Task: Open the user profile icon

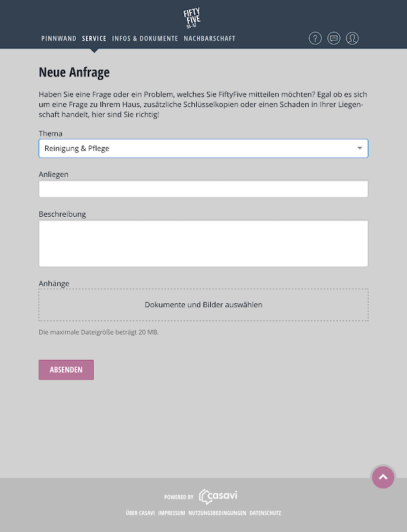Action: 352,38
